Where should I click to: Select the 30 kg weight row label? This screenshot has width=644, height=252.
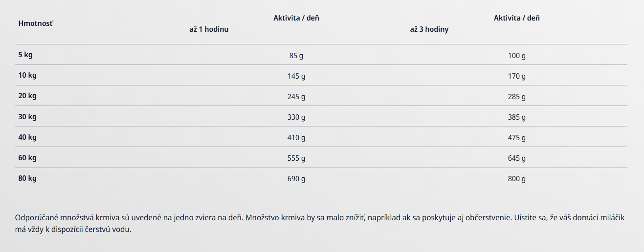pos(27,117)
